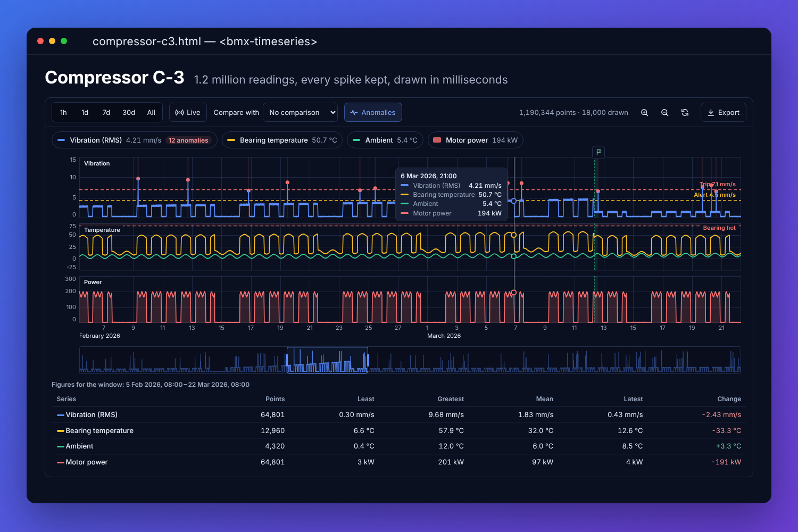Viewport: 798px width, 532px height.
Task: Toggle Live streaming mode
Action: pyautogui.click(x=188, y=113)
